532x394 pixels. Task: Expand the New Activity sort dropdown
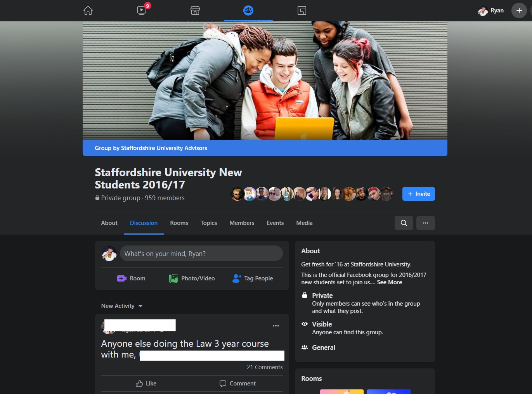click(x=122, y=306)
